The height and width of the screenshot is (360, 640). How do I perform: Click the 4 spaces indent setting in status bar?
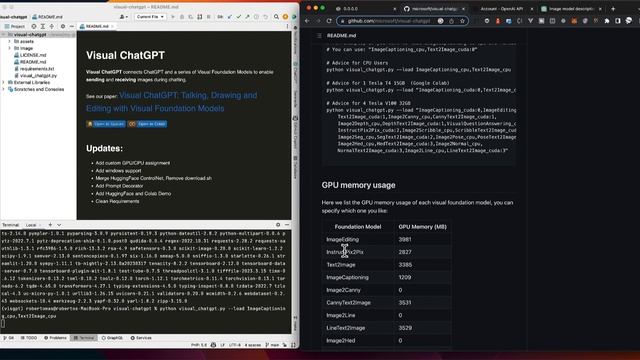(x=253, y=345)
